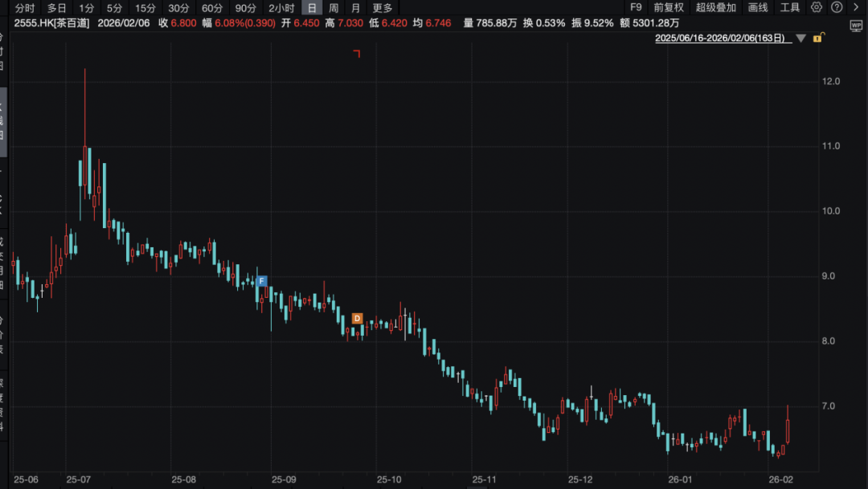The image size is (868, 489).
Task: Click the red corner marker near the chart's top
Action: tap(357, 54)
